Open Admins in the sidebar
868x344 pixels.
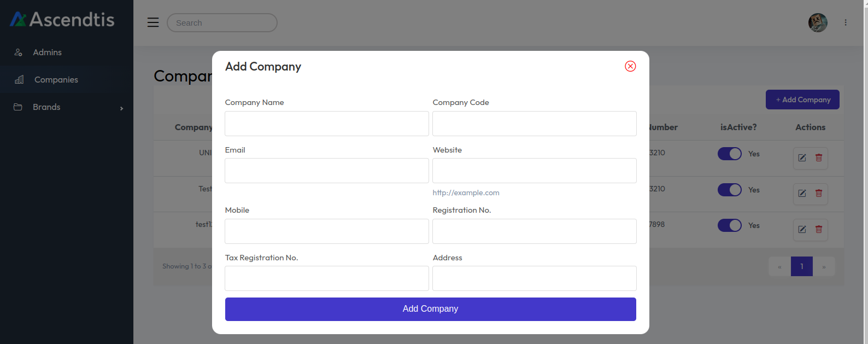(47, 53)
